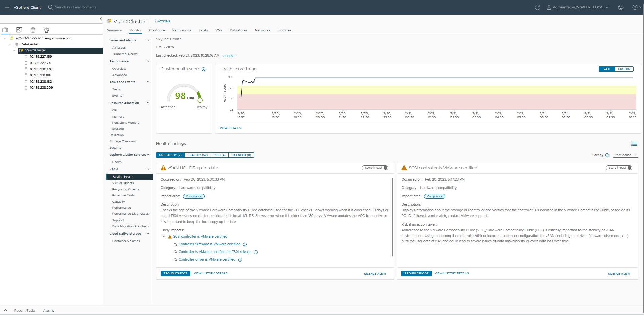Click the DataCenter icon in tree
Screen dimensions: 644x315
pos(16,44)
